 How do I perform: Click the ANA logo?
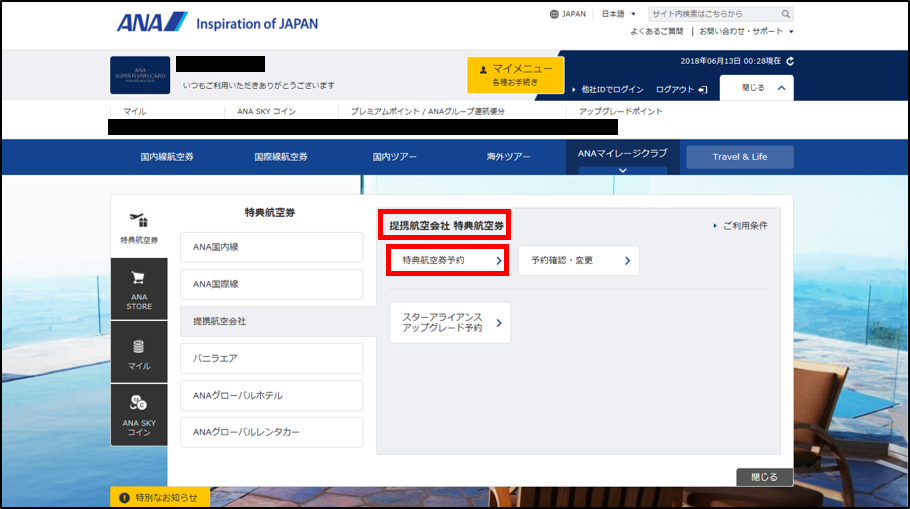click(152, 22)
